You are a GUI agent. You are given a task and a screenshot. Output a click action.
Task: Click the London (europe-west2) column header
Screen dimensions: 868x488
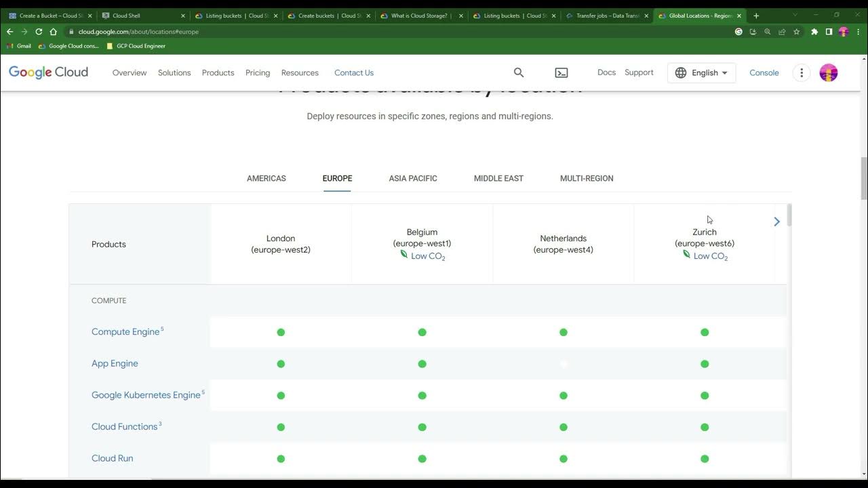pos(281,244)
